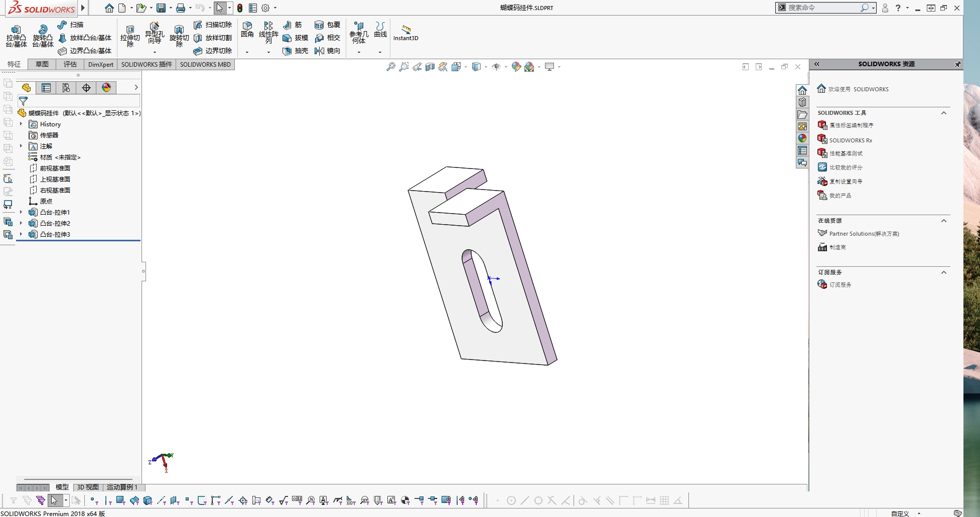Expand the 凸台-拉伸1 feature
The width and height of the screenshot is (980, 517).
[21, 212]
